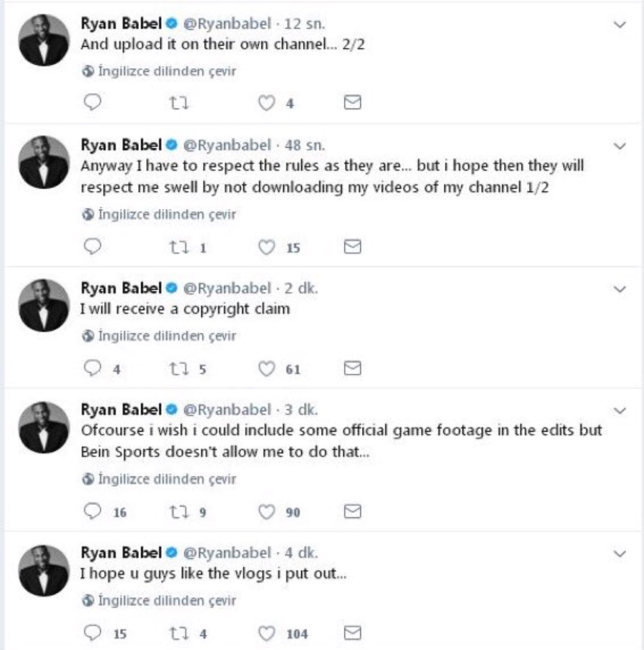Viewport: 644px width, 650px height.
Task: Click Ryan Babel avatar on Bein Sports tweet
Action: [x=44, y=428]
